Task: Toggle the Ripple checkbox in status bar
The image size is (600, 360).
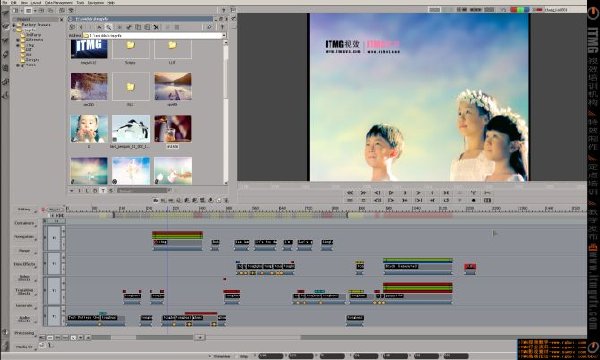Action: pyautogui.click(x=236, y=356)
